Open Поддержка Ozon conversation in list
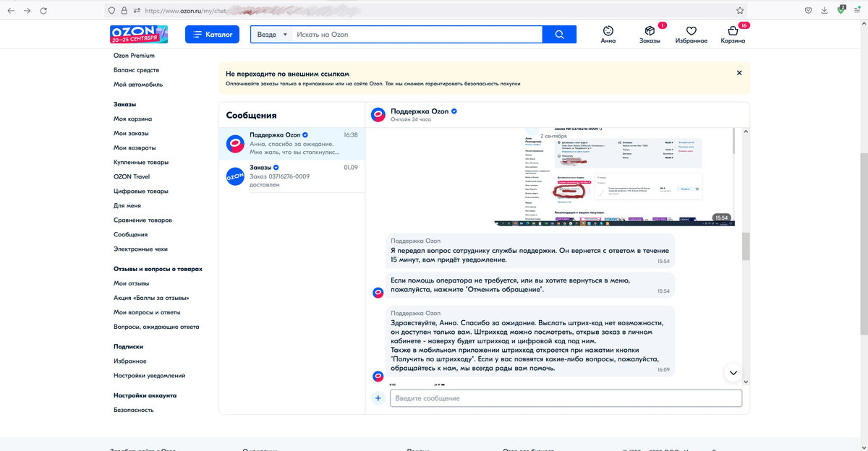This screenshot has width=868, height=451. [x=292, y=143]
